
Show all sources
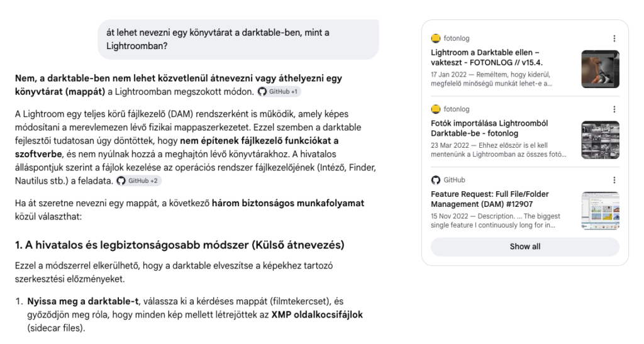point(525,247)
